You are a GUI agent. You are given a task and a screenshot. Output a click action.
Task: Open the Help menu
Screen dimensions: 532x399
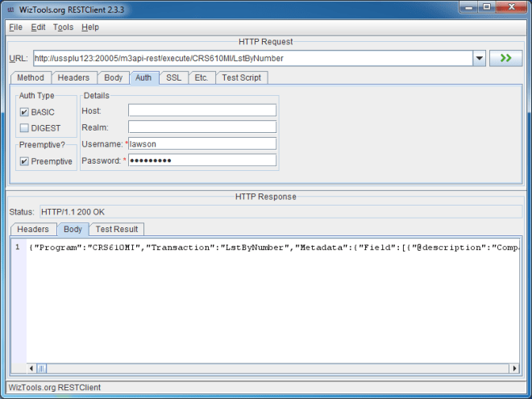(89, 27)
